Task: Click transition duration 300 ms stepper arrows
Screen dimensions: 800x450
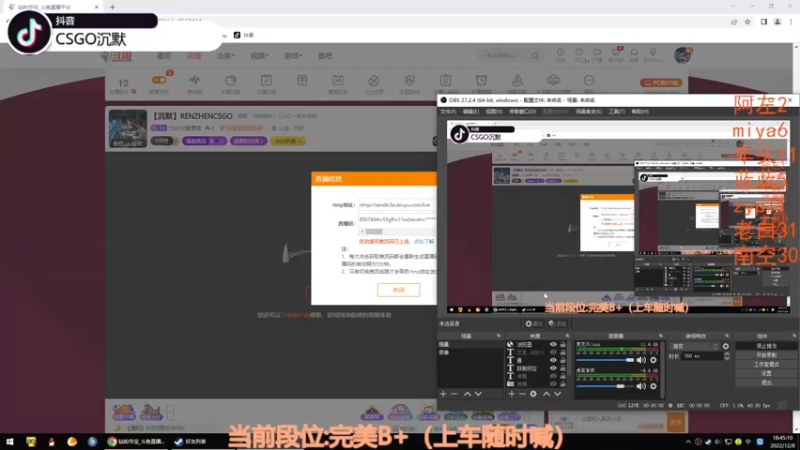Action: (727, 356)
